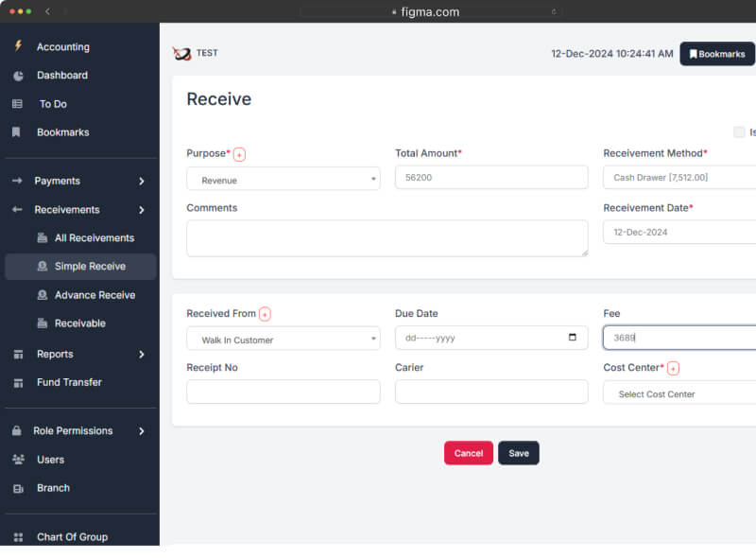756x558 pixels.
Task: Expand the Reports menu chevron
Action: click(x=141, y=355)
